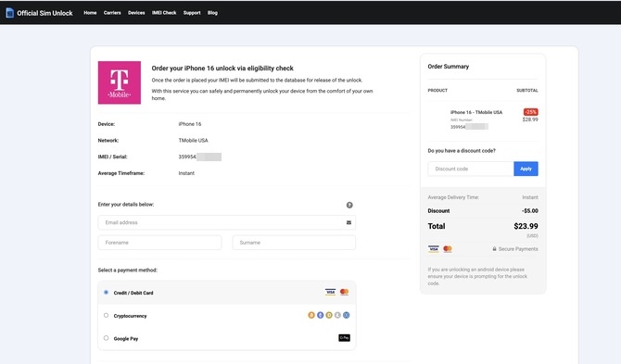Open the Blog menu item
Screen dimensions: 621x364
coord(212,13)
